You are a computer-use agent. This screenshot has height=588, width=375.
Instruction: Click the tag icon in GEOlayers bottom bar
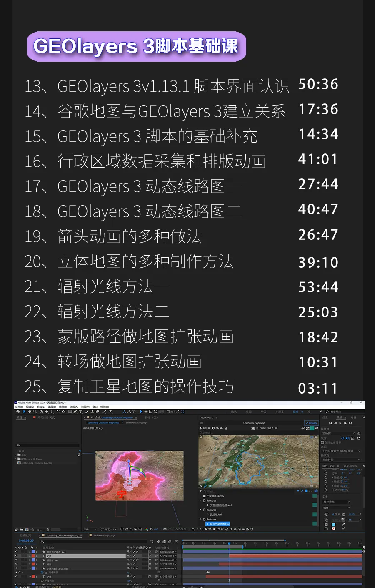(210, 529)
